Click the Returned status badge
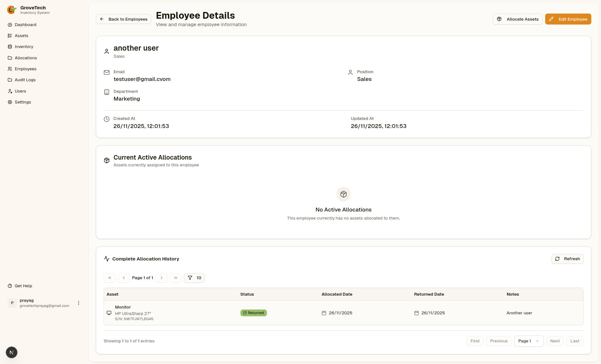601x364 pixels. [x=253, y=313]
